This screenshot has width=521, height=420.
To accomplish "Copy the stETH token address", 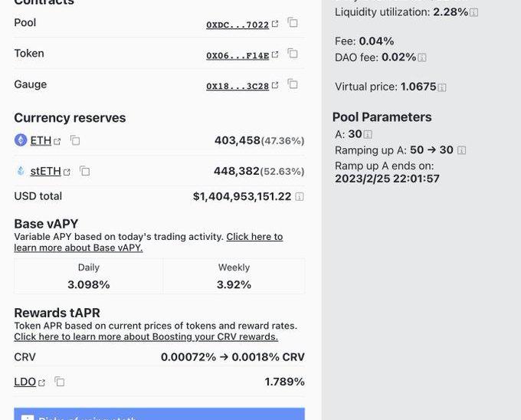I will (x=85, y=171).
